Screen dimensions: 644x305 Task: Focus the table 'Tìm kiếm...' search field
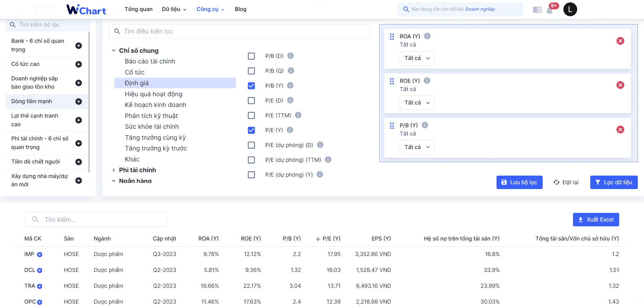96,219
